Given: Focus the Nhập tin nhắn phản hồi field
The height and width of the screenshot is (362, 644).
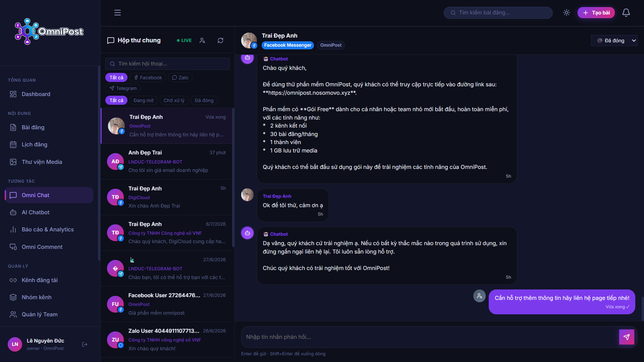Looking at the screenshot, I should (x=430, y=337).
